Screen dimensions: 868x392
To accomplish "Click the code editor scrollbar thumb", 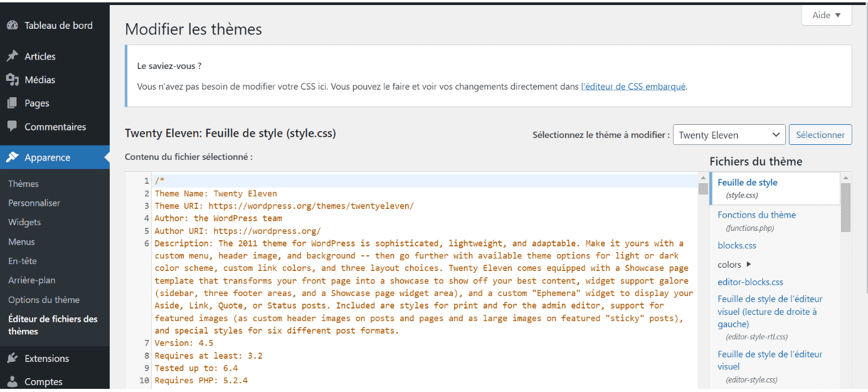I will (x=703, y=189).
